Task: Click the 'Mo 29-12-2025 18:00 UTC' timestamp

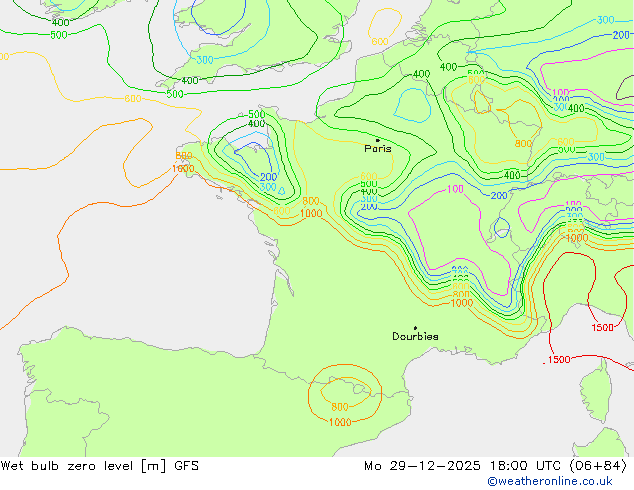Action: tap(463, 466)
